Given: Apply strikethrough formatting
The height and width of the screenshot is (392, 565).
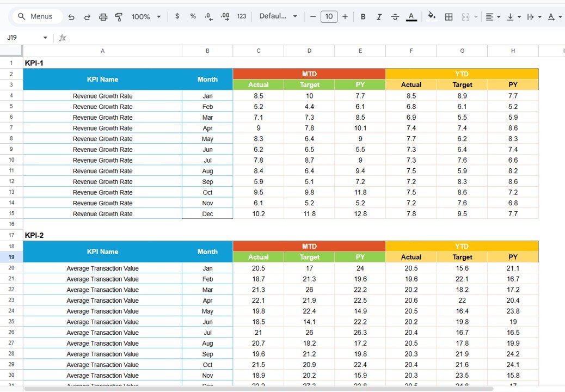Looking at the screenshot, I should click(x=395, y=17).
